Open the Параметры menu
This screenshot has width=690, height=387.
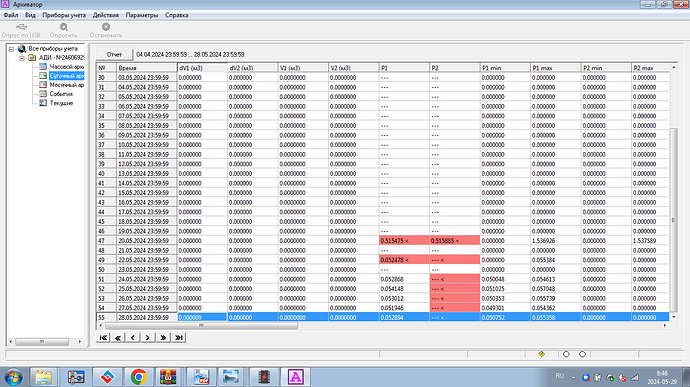pos(142,15)
